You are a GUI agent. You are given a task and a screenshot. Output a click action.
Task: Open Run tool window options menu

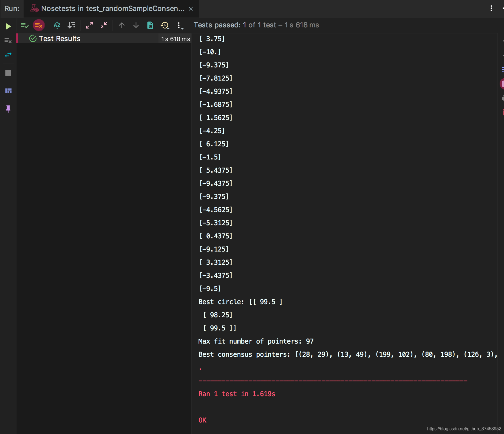tap(491, 8)
